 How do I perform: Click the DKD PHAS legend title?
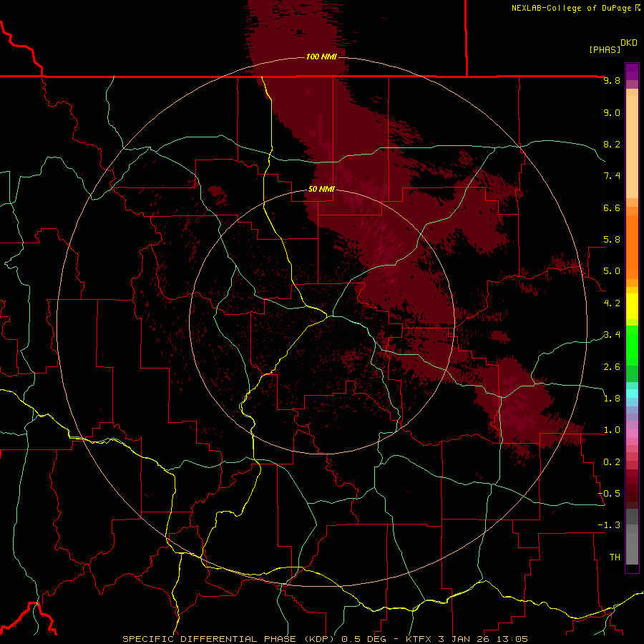[x=613, y=47]
